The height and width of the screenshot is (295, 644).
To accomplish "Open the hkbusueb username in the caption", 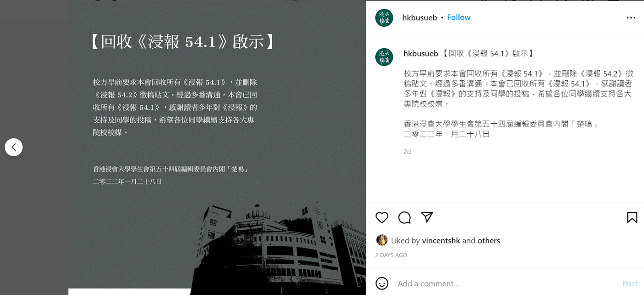I will [421, 53].
